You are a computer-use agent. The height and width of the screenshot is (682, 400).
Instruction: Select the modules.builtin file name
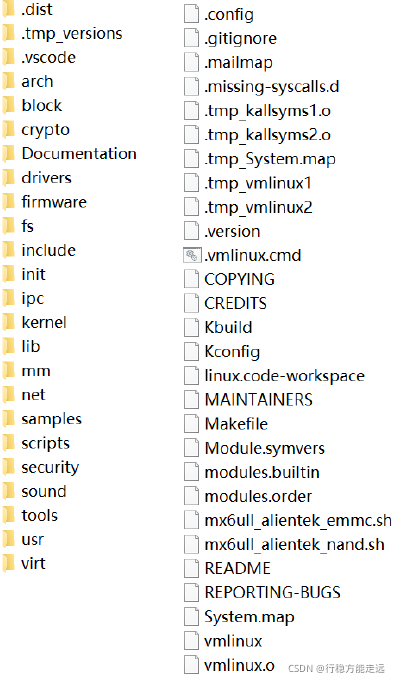point(262,472)
